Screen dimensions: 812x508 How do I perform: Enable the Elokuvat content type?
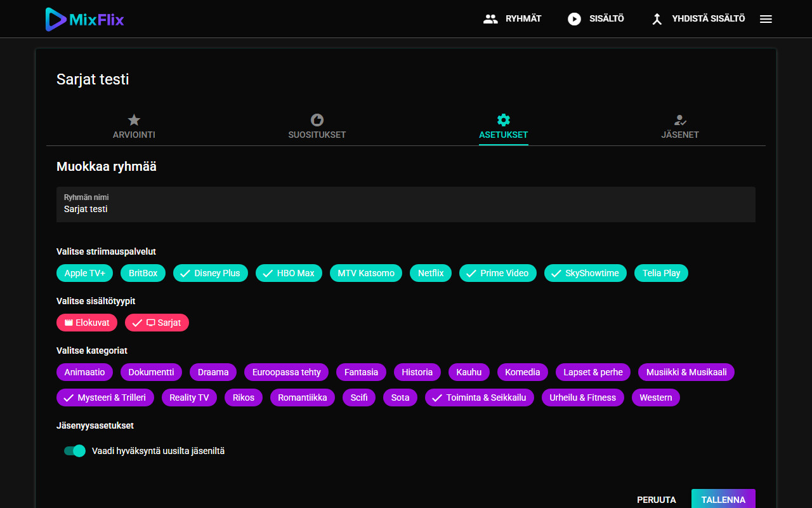87,323
